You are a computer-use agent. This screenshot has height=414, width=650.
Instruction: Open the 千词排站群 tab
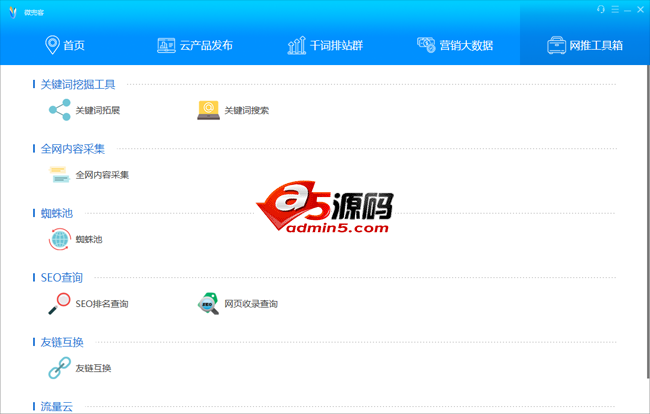pos(325,45)
